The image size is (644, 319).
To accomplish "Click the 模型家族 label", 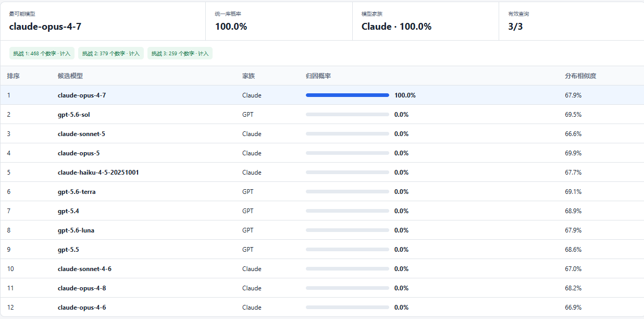I will pyautogui.click(x=372, y=14).
